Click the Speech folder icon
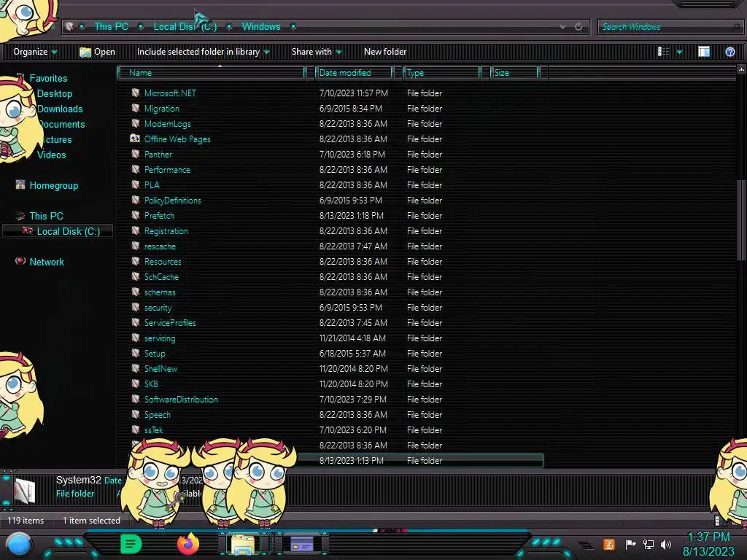The width and height of the screenshot is (747, 560). (x=135, y=414)
